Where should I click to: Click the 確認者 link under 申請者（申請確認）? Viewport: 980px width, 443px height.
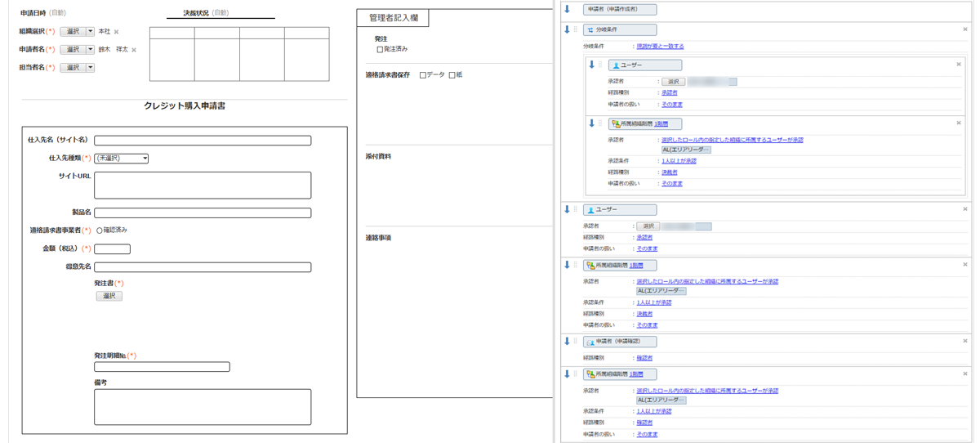point(644,358)
